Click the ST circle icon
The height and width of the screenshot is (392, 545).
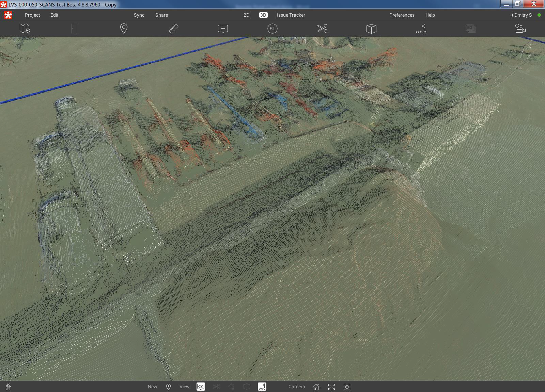[272, 29]
